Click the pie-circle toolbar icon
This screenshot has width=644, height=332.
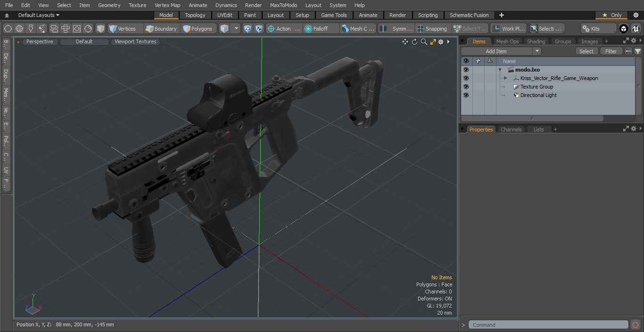89,29
